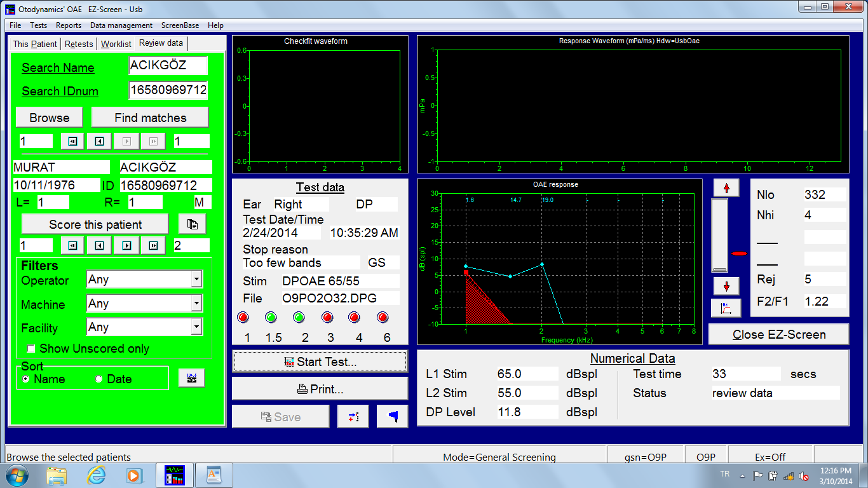
Task: Click the green indicator for 1.5 kHz band
Action: tap(271, 318)
